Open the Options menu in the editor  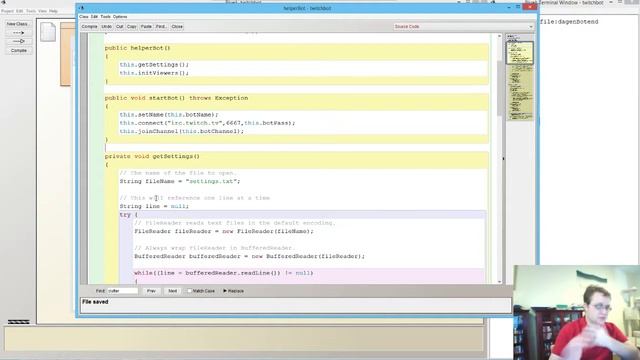120,17
